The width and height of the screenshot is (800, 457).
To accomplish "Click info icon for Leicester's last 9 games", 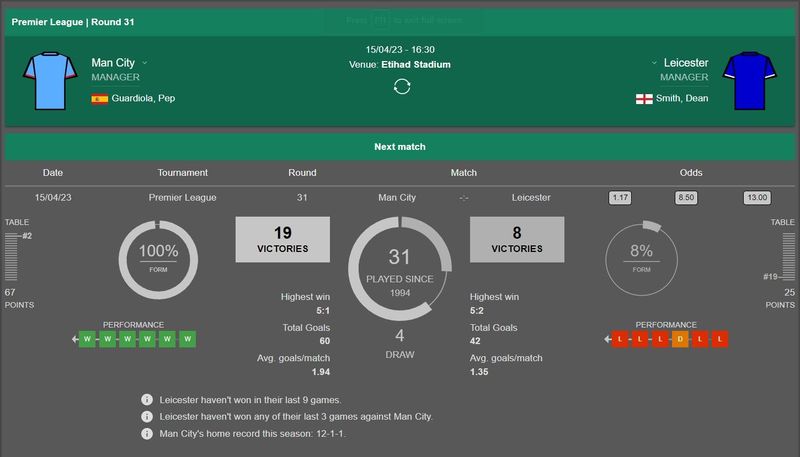I will 147,399.
